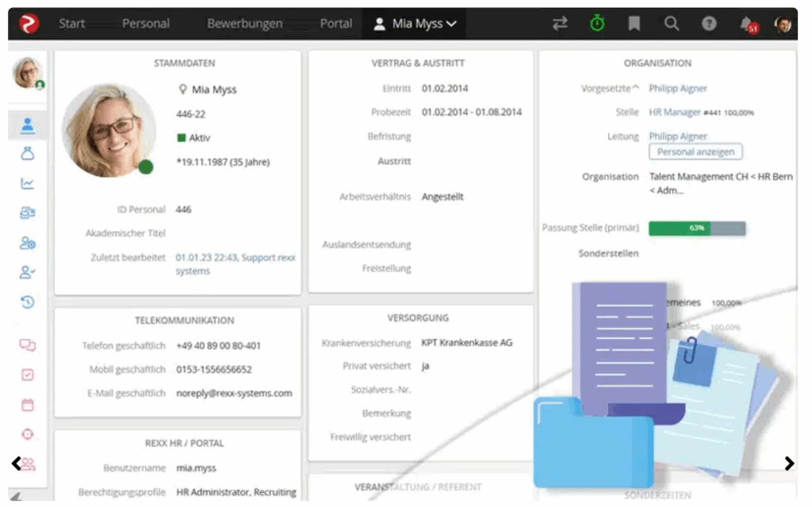Open the HR Manager position link
The height and width of the screenshot is (508, 812).
(x=675, y=113)
